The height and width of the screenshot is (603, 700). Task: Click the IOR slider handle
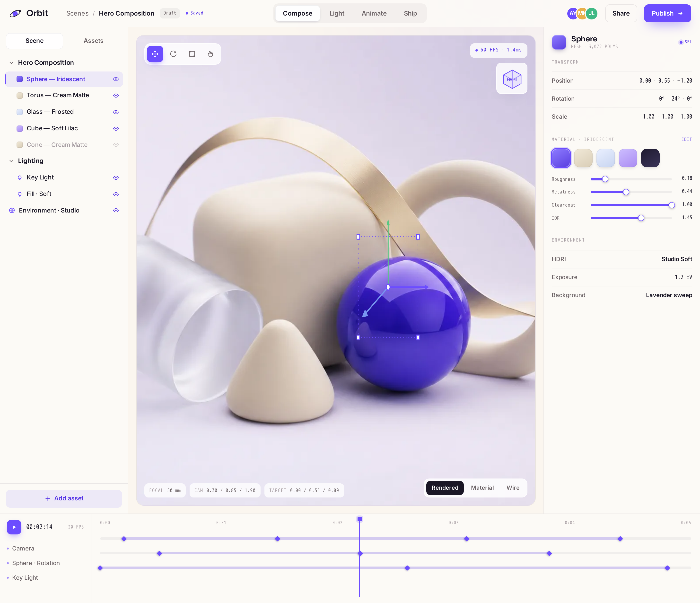point(641,218)
